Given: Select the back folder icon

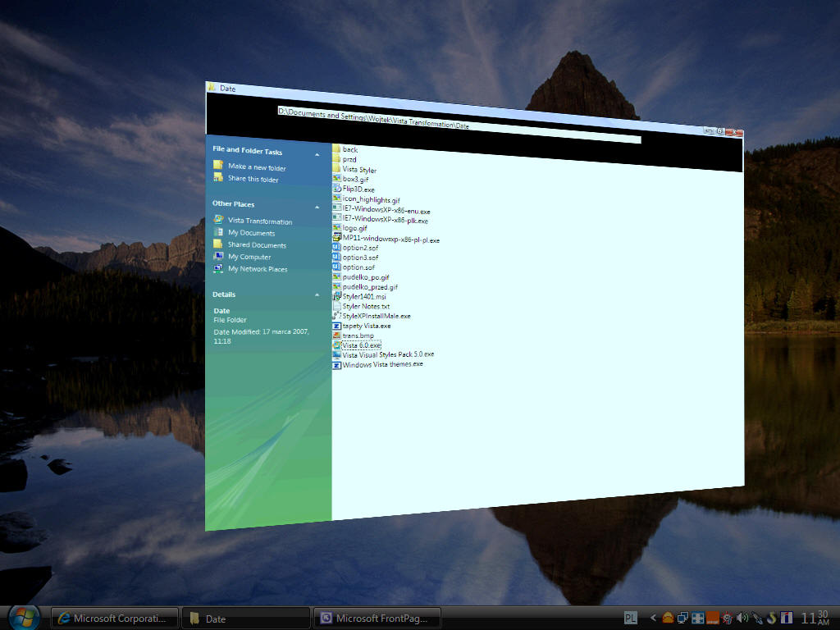Looking at the screenshot, I should pos(336,148).
